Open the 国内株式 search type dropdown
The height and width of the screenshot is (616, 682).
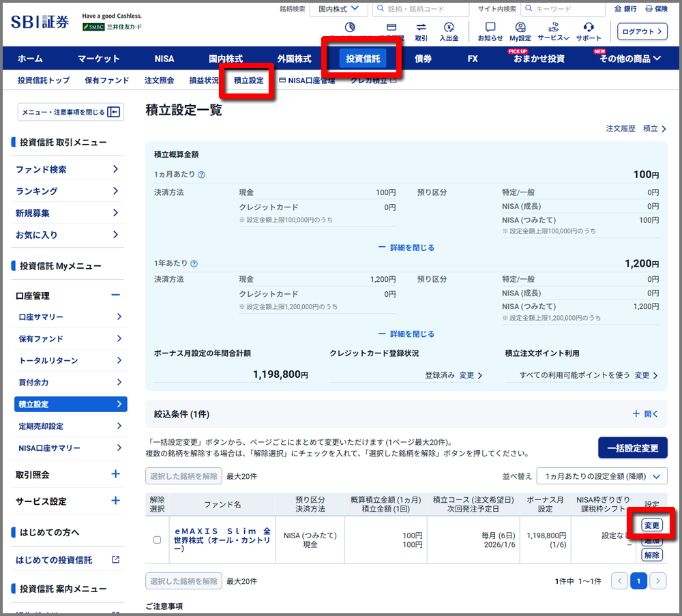tap(338, 9)
